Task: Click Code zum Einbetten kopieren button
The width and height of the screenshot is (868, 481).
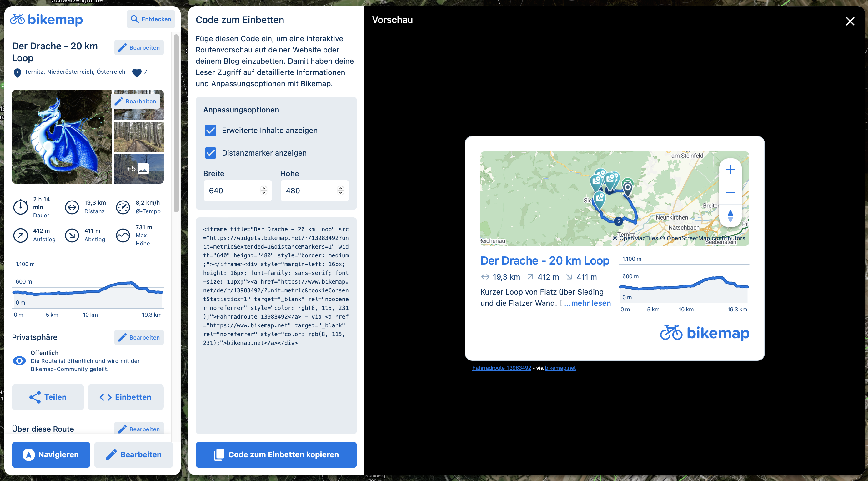Action: [x=276, y=454]
